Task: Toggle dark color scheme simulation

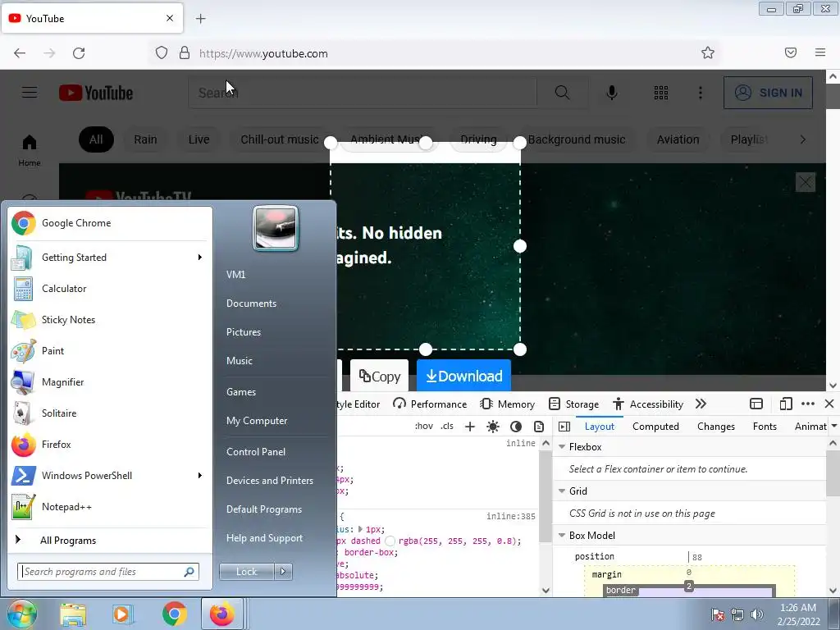Action: coord(516,427)
